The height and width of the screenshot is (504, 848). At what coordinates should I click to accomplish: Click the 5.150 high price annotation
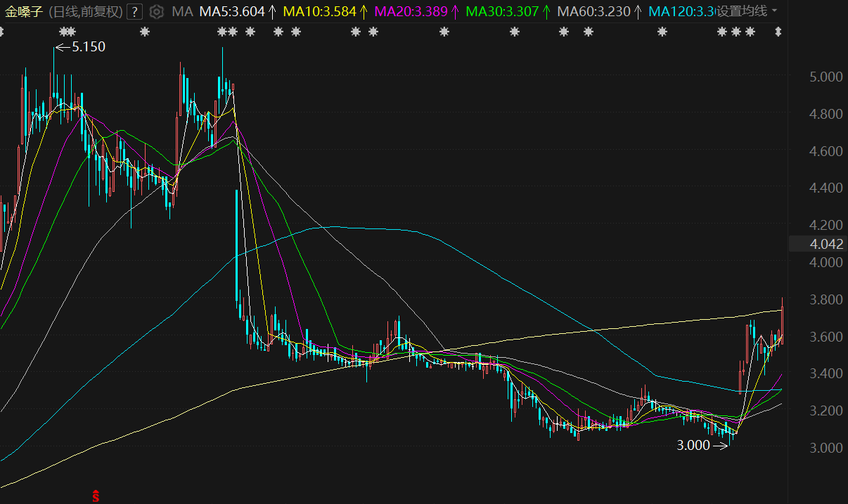point(84,47)
